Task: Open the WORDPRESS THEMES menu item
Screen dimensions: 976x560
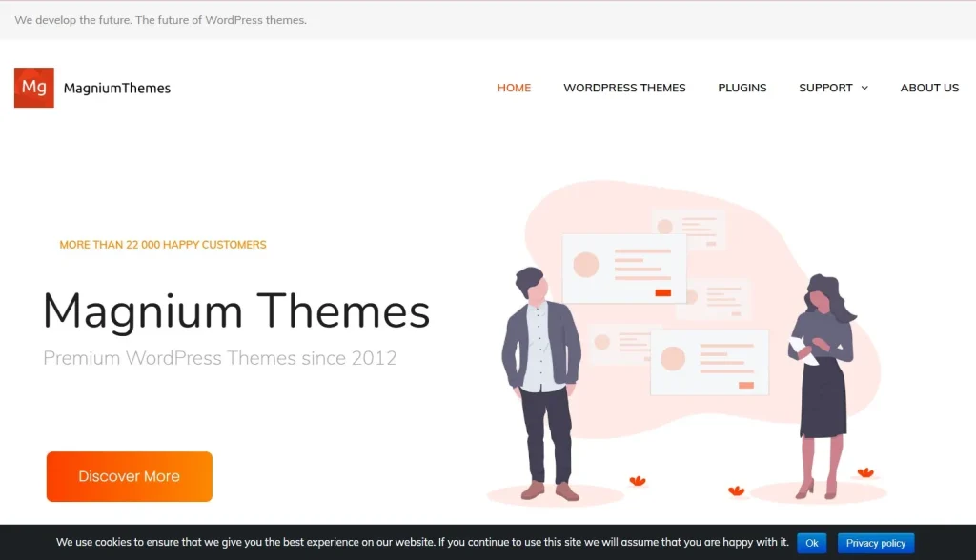Action: (624, 88)
